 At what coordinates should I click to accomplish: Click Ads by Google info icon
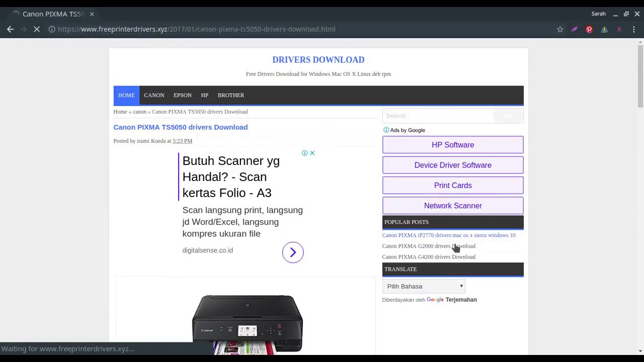point(386,130)
